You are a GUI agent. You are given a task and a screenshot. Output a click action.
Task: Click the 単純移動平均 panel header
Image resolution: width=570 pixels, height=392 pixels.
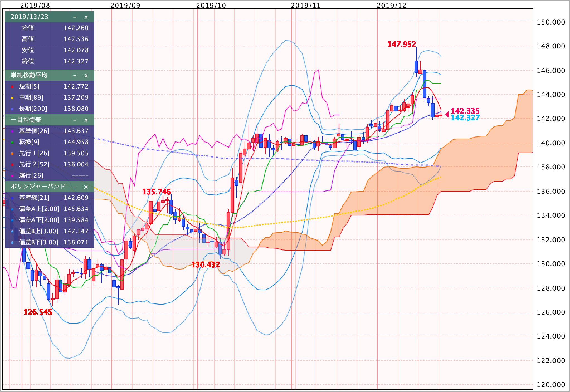(50, 75)
